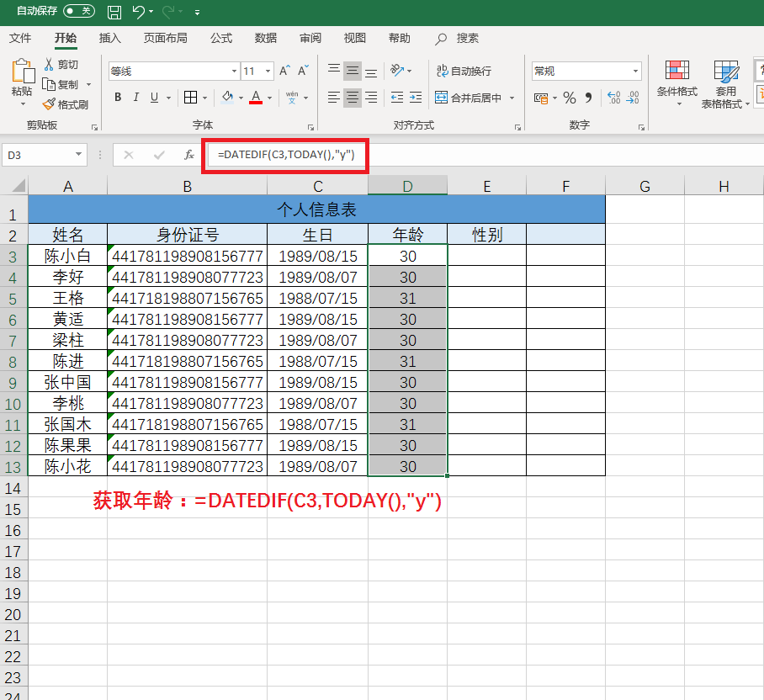Apply percent style icon
The height and width of the screenshot is (700, 764).
coord(570,98)
